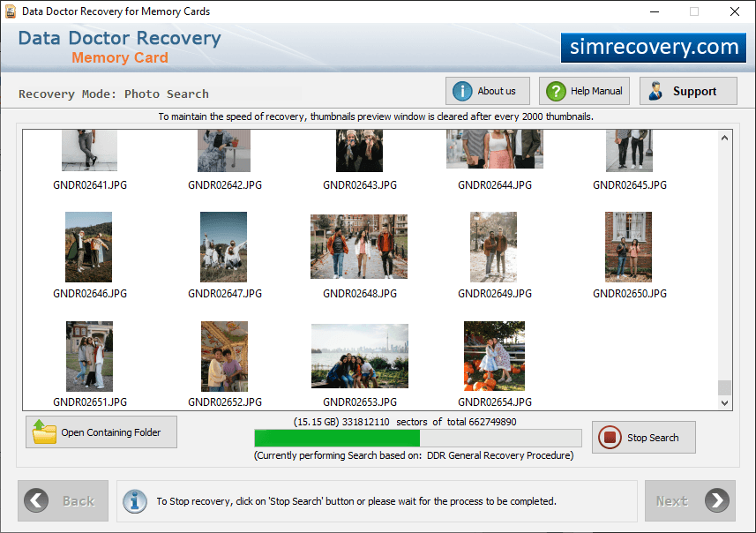Select thumbnail of GNDR02642.JPG
This screenshot has width=756, height=533.
pyautogui.click(x=224, y=150)
